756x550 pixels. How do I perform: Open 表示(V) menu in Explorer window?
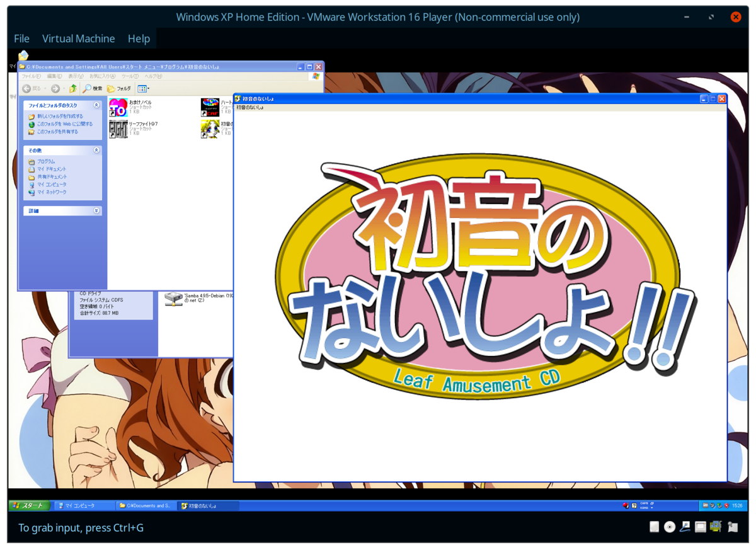click(77, 76)
